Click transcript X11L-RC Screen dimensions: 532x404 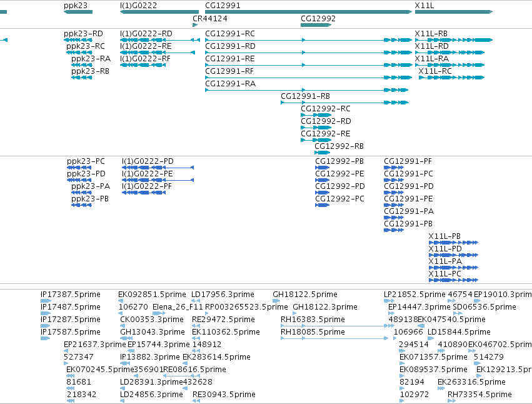point(451,78)
